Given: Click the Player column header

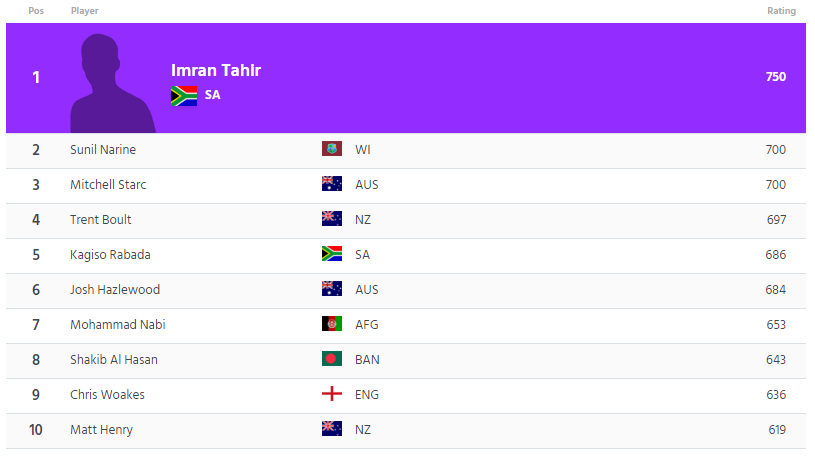Looking at the screenshot, I should tap(85, 11).
